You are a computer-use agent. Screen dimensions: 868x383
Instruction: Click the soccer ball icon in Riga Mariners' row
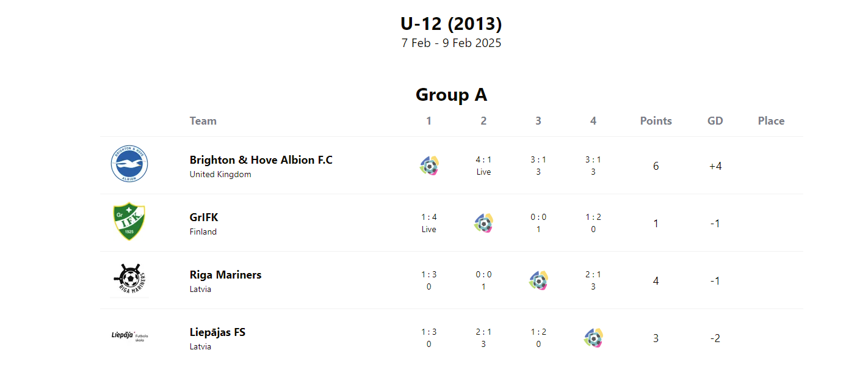tap(538, 280)
